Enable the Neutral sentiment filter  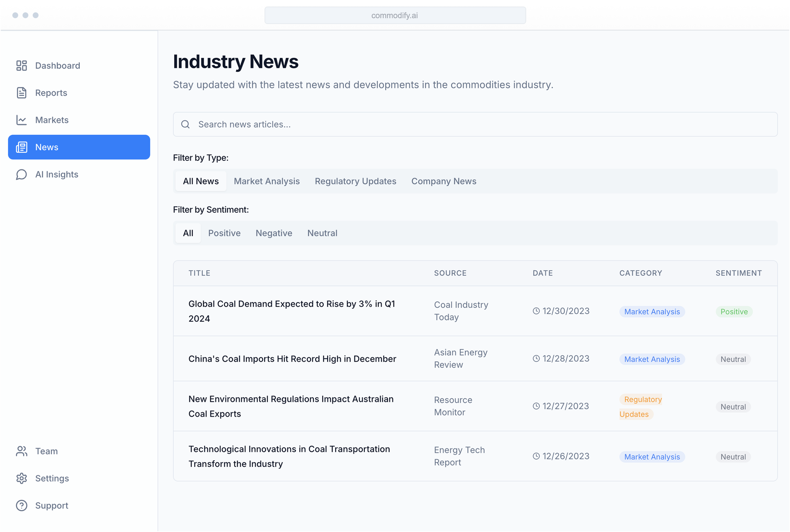[322, 233]
